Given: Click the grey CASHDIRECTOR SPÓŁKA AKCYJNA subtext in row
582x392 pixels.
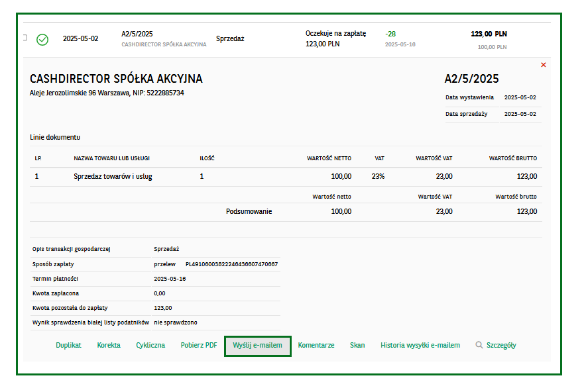Looking at the screenshot, I should click(164, 44).
